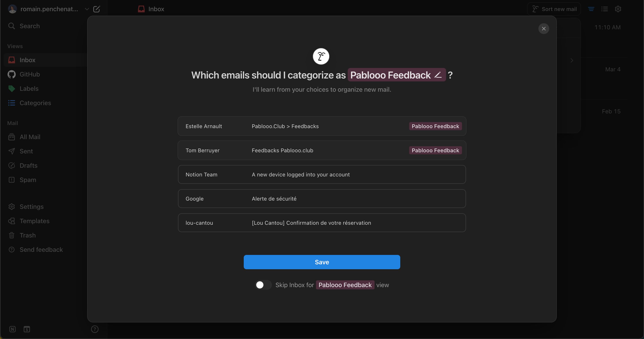Toggle the Pablooo Feedback tag on Tom Berruyer email

[x=435, y=150]
